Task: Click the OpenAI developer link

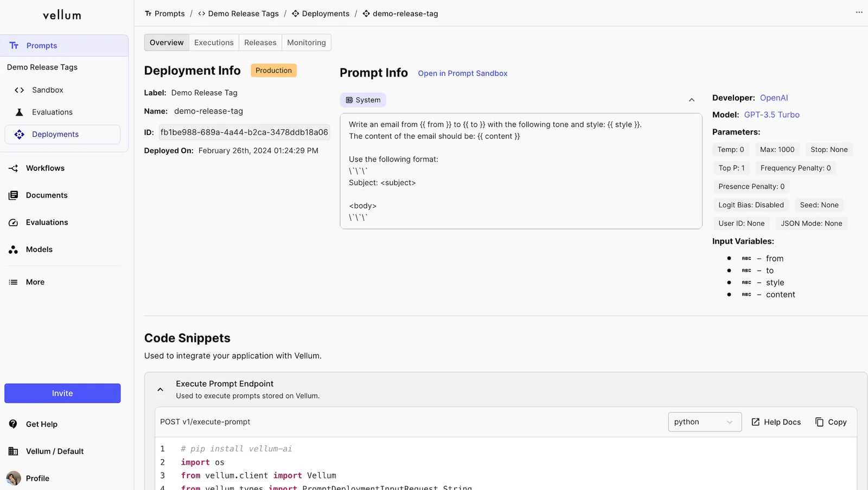Action: [x=774, y=98]
